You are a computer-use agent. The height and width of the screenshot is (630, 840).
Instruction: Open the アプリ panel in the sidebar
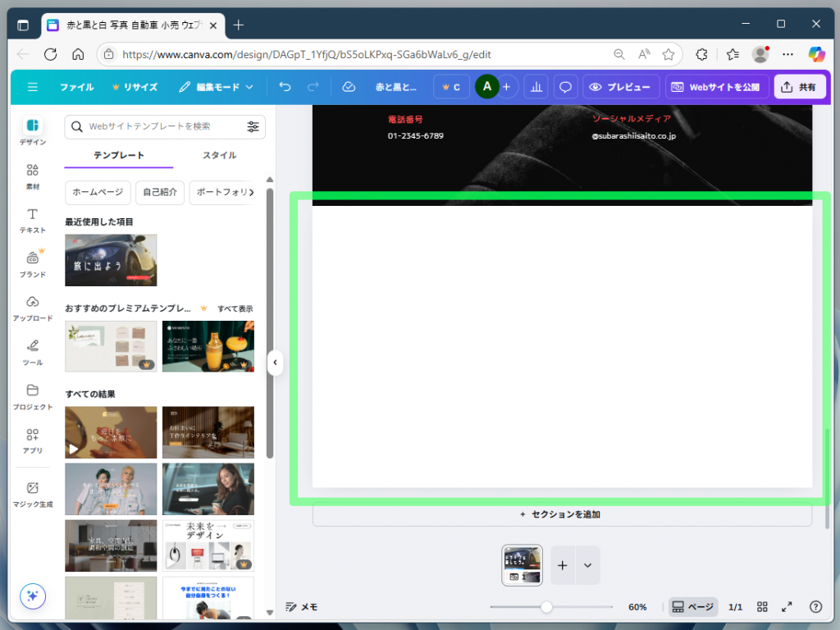(32, 441)
